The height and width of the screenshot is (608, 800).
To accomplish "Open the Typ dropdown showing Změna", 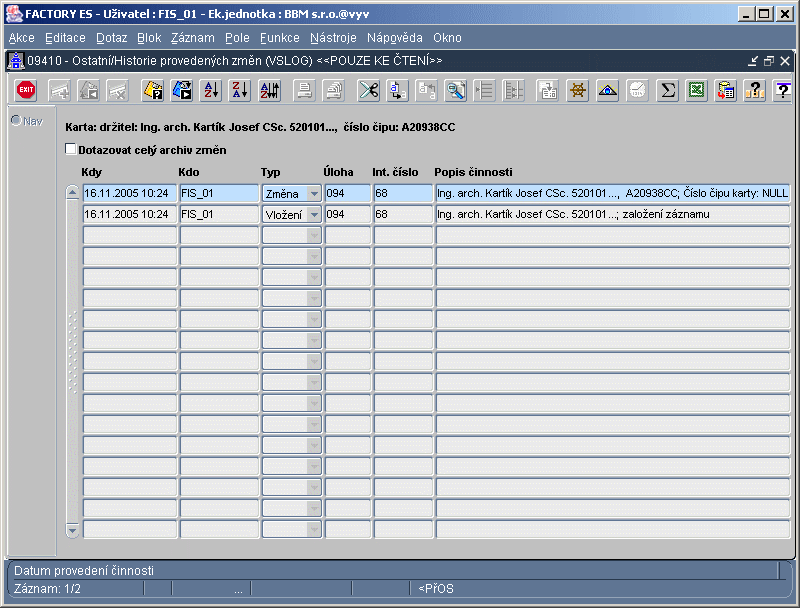I will coord(314,193).
